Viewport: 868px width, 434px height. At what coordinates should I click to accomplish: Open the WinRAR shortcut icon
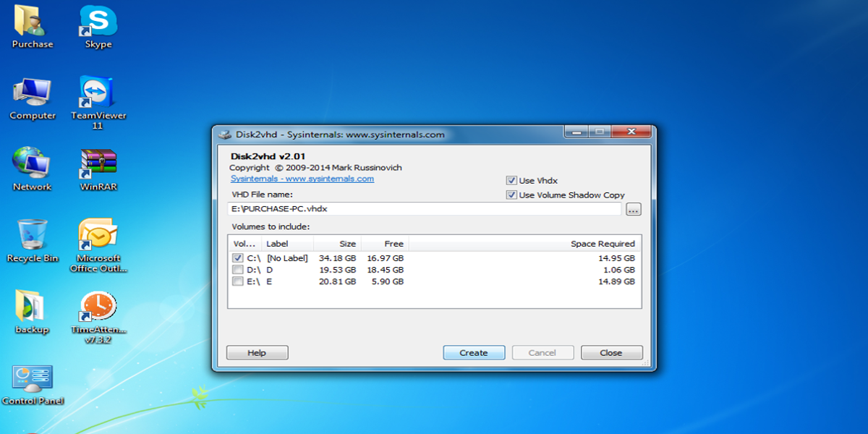[x=98, y=169]
